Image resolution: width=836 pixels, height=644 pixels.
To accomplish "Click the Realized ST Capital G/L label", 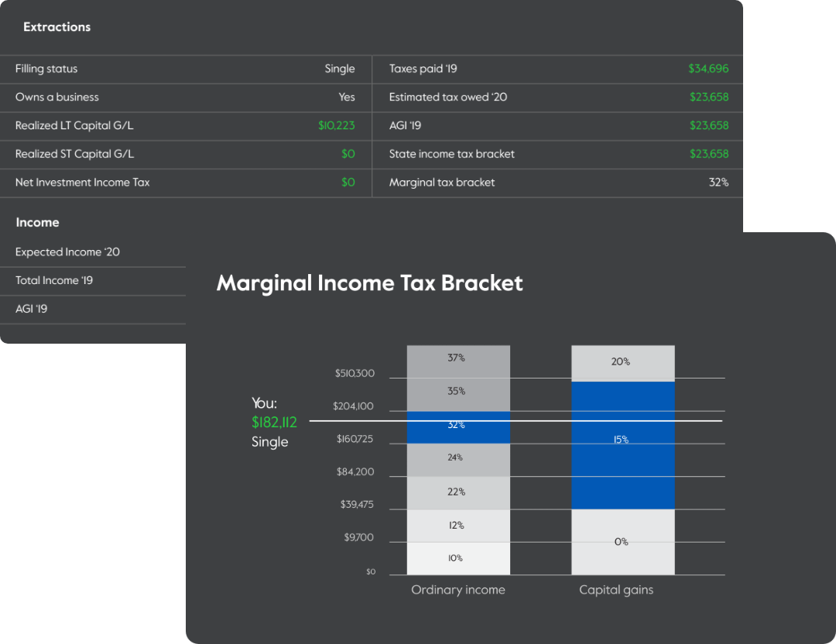I will (x=74, y=154).
